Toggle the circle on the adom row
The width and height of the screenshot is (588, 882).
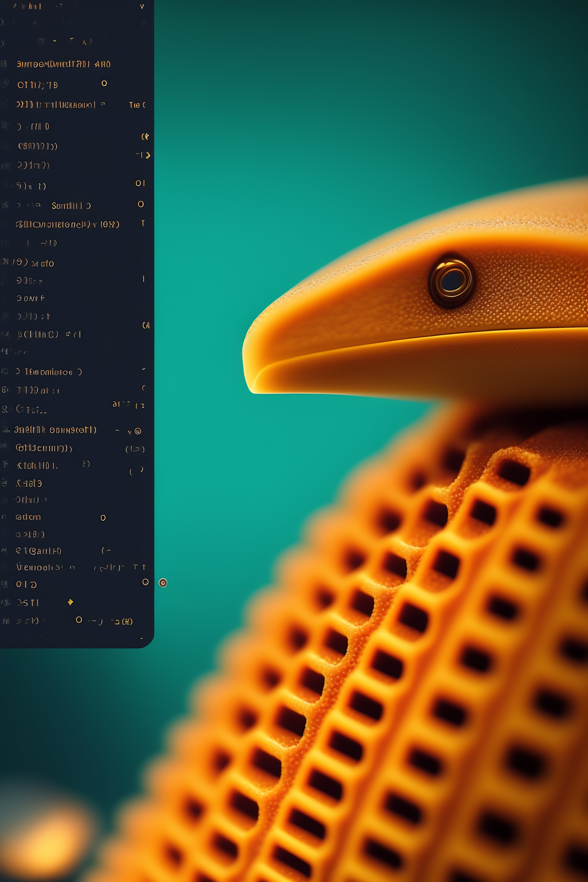coord(103,518)
